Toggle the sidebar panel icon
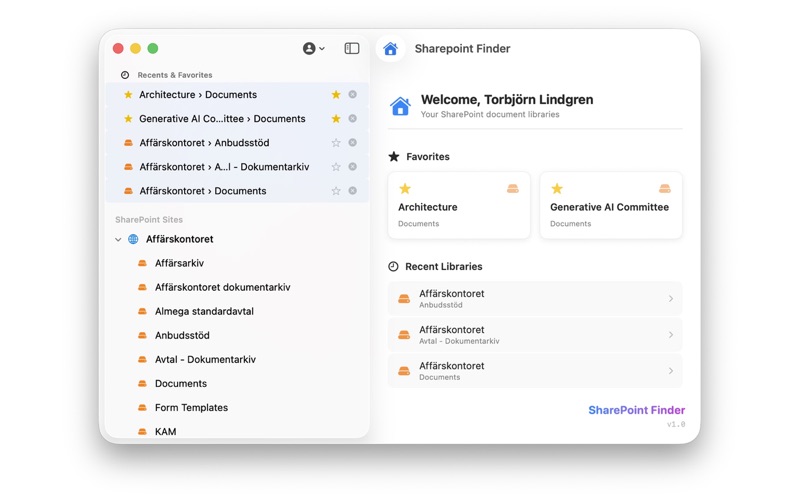This screenshot has width=800, height=500. click(x=352, y=48)
